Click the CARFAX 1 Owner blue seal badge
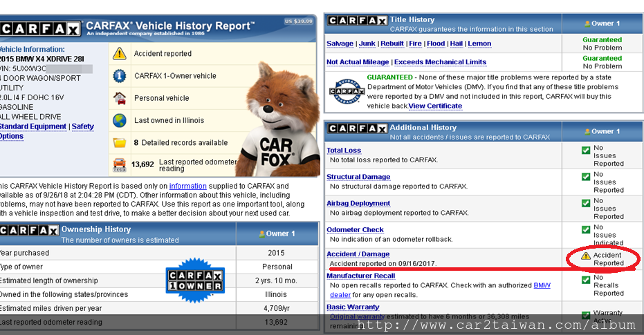The height and width of the screenshot is (335, 644). pos(196,280)
